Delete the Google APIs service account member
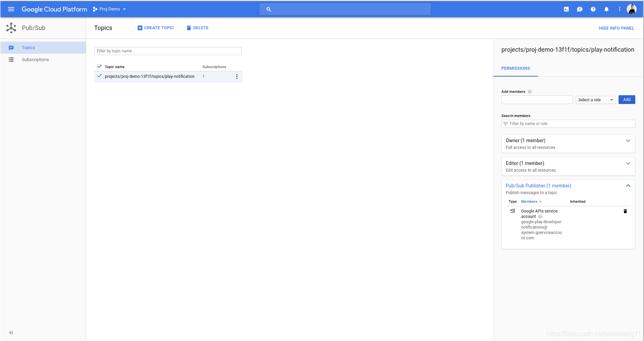This screenshot has height=341, width=644. pyautogui.click(x=625, y=211)
